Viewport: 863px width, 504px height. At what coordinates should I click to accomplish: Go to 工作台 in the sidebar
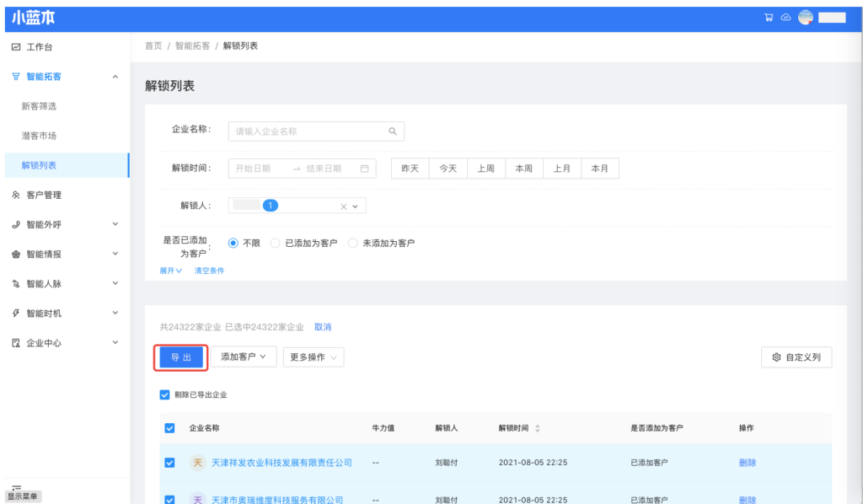tap(39, 47)
